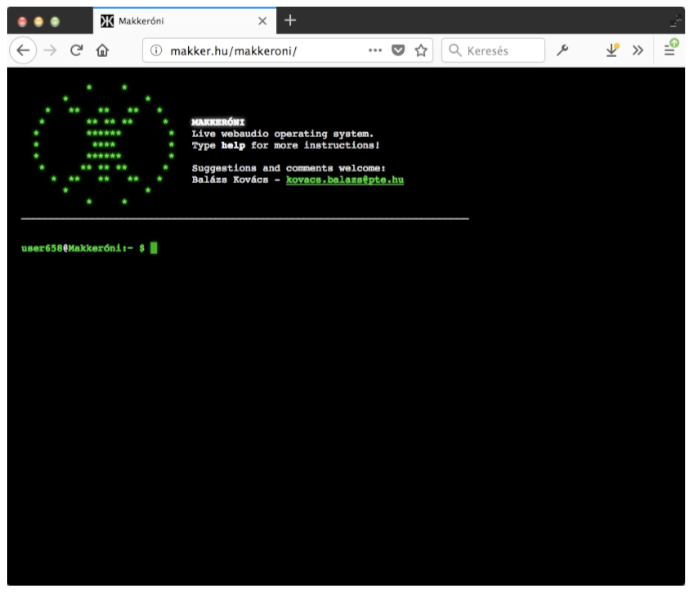Click the terminal prompt green cursor
Image resolution: width=694 pixels, height=592 pixels.
(x=154, y=247)
